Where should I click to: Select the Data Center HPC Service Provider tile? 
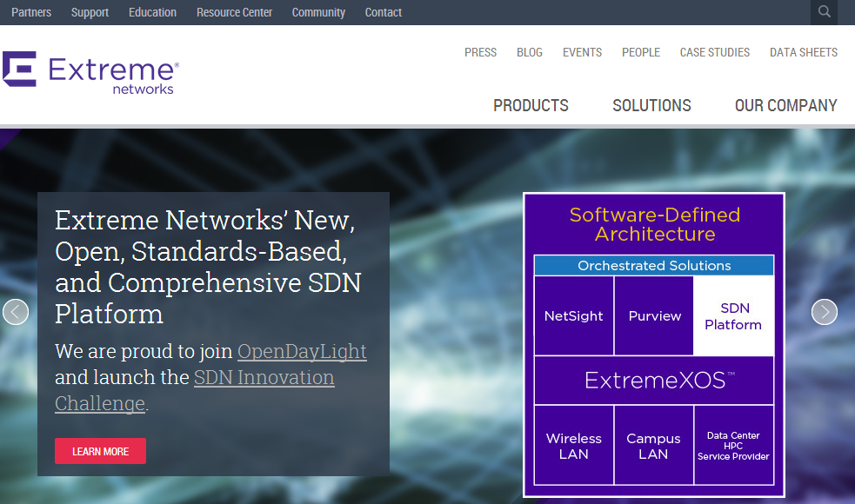pyautogui.click(x=734, y=445)
